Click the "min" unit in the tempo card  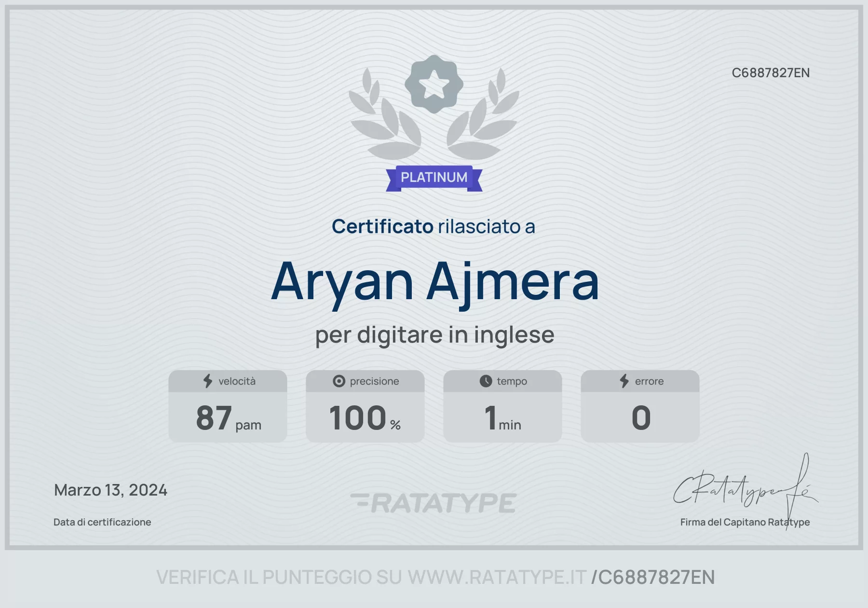[x=510, y=425]
